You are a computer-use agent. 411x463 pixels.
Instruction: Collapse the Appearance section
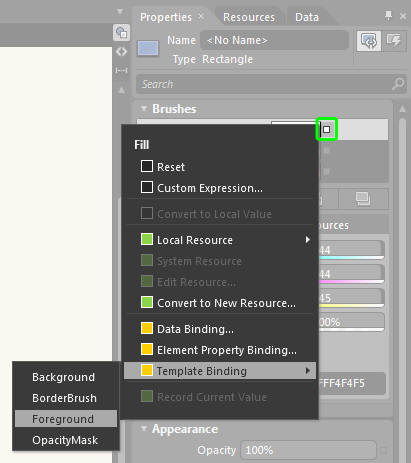click(x=144, y=429)
